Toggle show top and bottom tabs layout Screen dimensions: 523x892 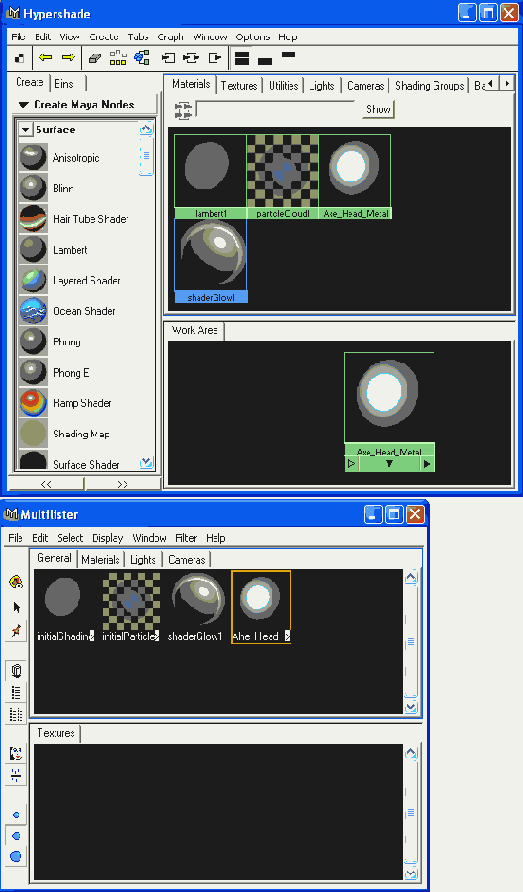[242, 58]
